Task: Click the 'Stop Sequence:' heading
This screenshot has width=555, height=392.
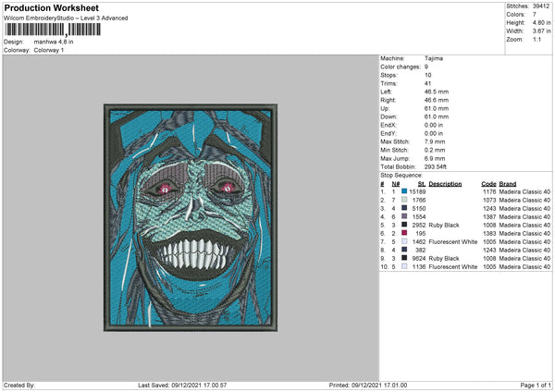Action: click(x=401, y=175)
